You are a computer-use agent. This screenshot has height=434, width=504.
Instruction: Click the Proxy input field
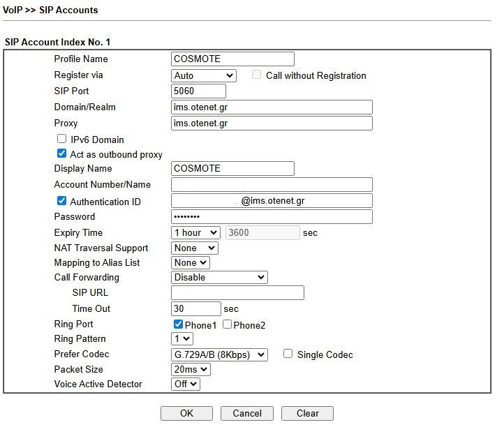click(272, 123)
